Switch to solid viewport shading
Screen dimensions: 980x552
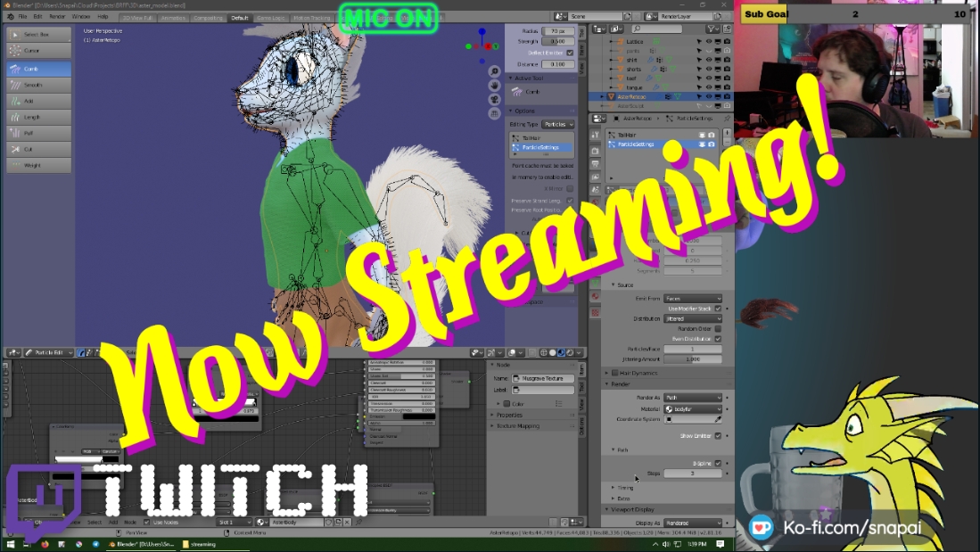[553, 352]
